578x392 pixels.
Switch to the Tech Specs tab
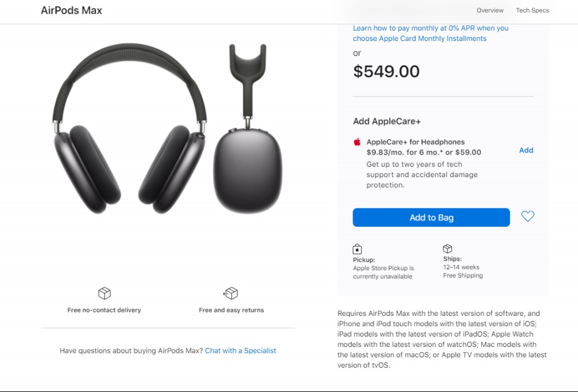pos(532,10)
